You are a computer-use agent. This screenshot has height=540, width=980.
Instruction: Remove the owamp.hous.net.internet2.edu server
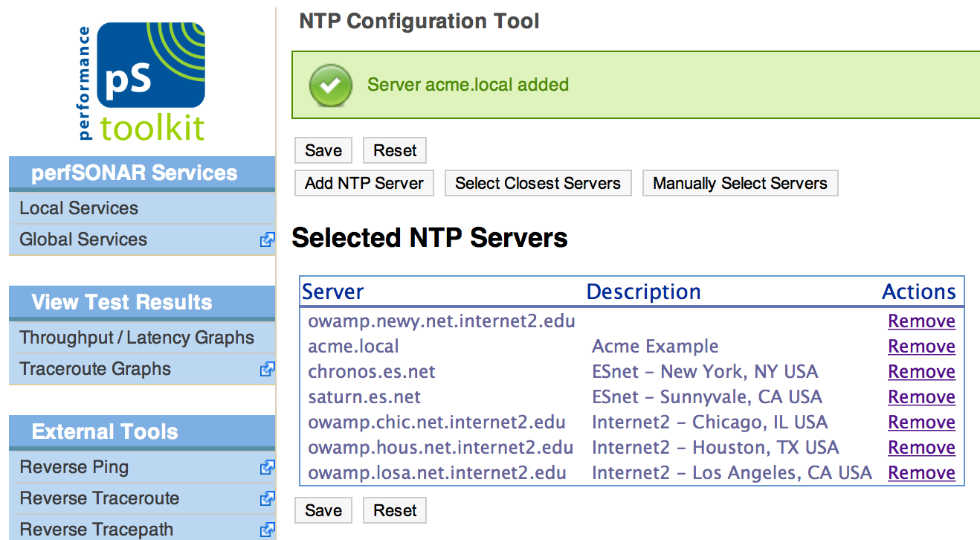click(921, 448)
